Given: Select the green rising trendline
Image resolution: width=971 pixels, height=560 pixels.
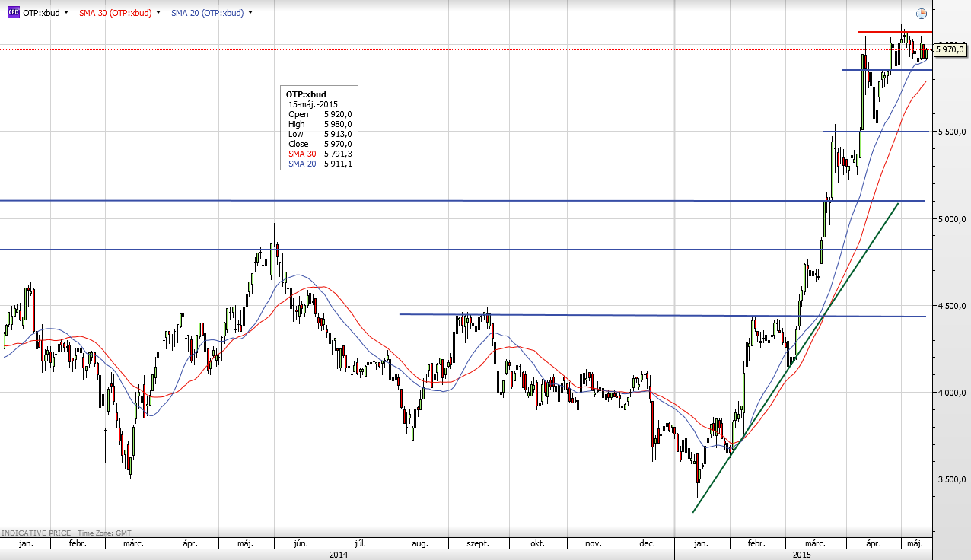Looking at the screenshot, I should [795, 358].
